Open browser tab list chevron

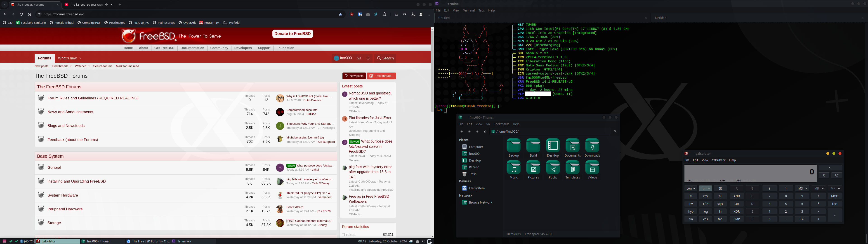pos(4,5)
